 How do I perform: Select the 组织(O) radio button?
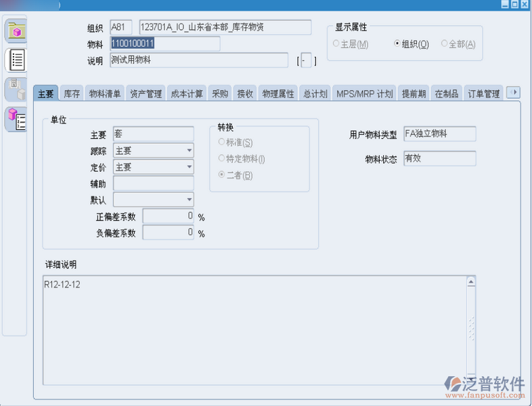[x=397, y=44]
